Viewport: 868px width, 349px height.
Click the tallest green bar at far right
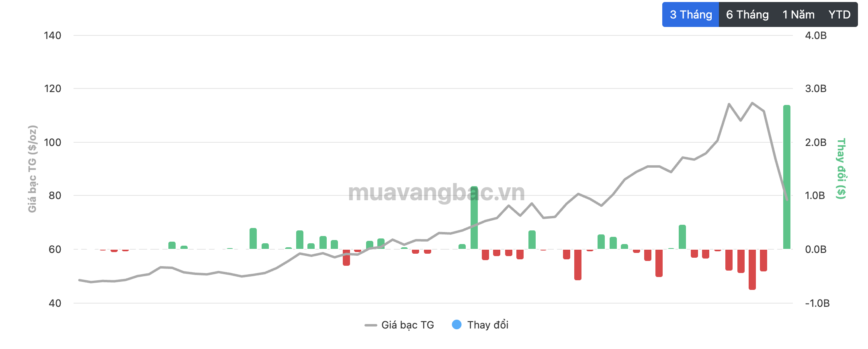point(786,177)
